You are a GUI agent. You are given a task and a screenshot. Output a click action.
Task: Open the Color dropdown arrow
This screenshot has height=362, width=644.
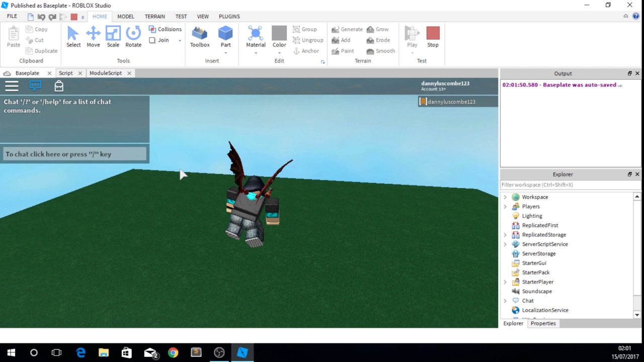(279, 53)
